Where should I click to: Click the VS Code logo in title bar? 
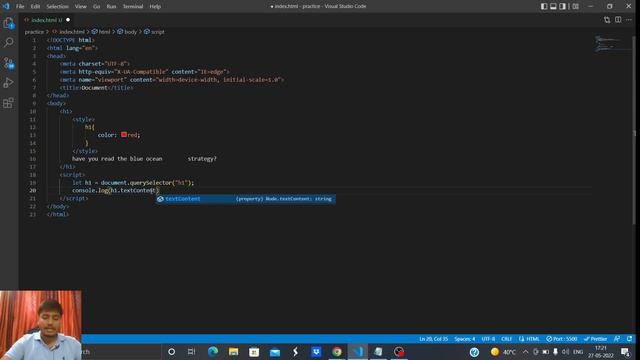[6, 6]
